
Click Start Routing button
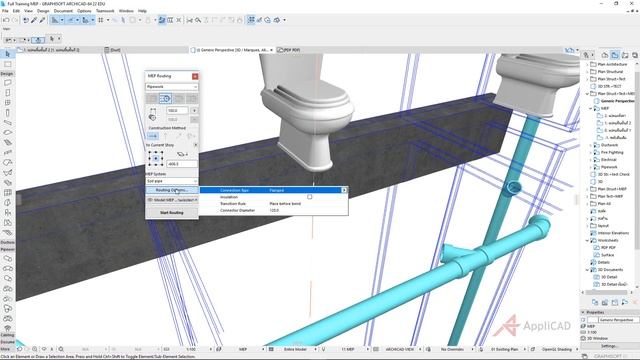[x=172, y=213]
